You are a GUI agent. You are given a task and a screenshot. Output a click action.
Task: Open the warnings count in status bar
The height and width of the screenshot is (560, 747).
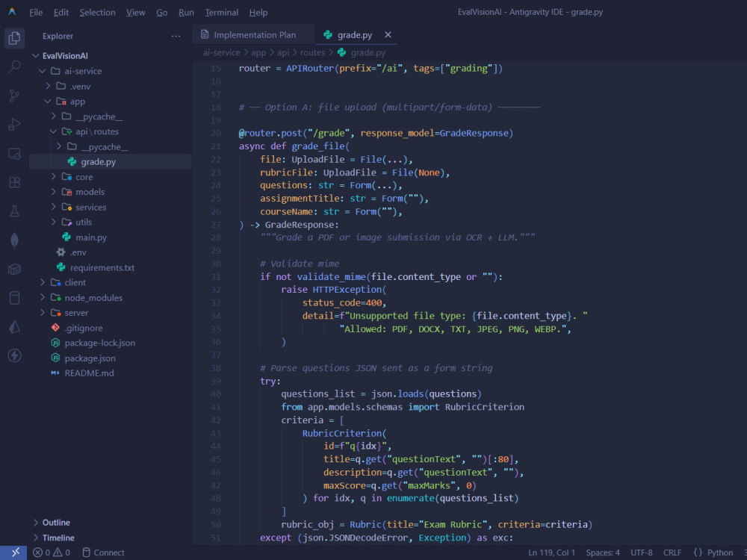click(61, 553)
